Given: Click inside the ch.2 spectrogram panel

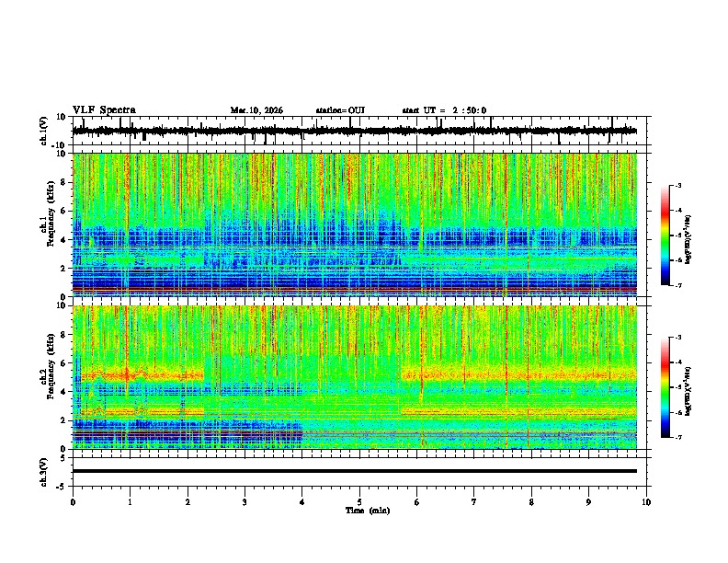Looking at the screenshot, I should (354, 377).
